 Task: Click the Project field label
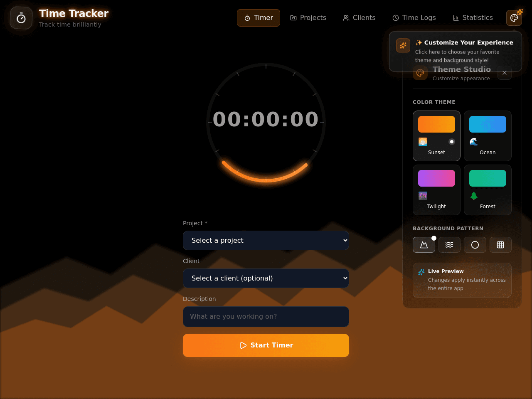[195, 223]
